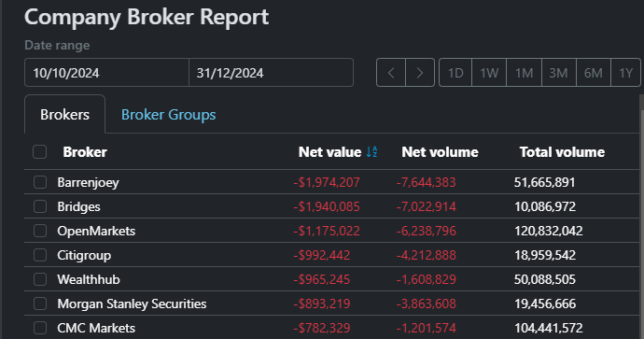644x339 pixels.
Task: Sort by Total volume column header
Action: [562, 152]
